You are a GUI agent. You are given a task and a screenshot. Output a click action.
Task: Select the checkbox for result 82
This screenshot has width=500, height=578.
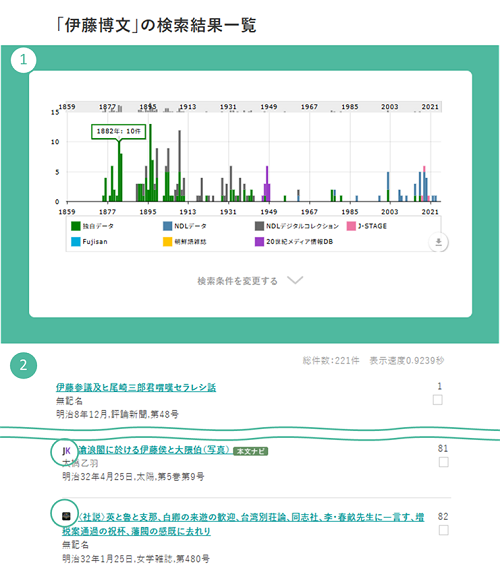pyautogui.click(x=444, y=530)
